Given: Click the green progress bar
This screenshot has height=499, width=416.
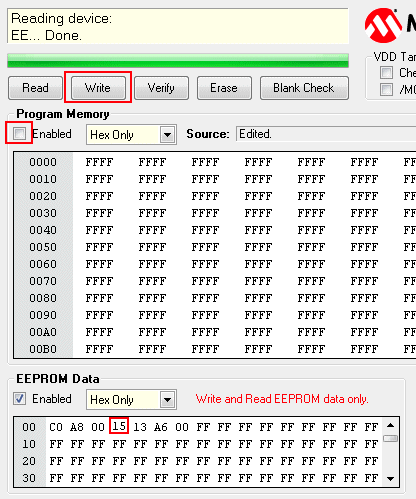Looking at the screenshot, I should coord(178,60).
